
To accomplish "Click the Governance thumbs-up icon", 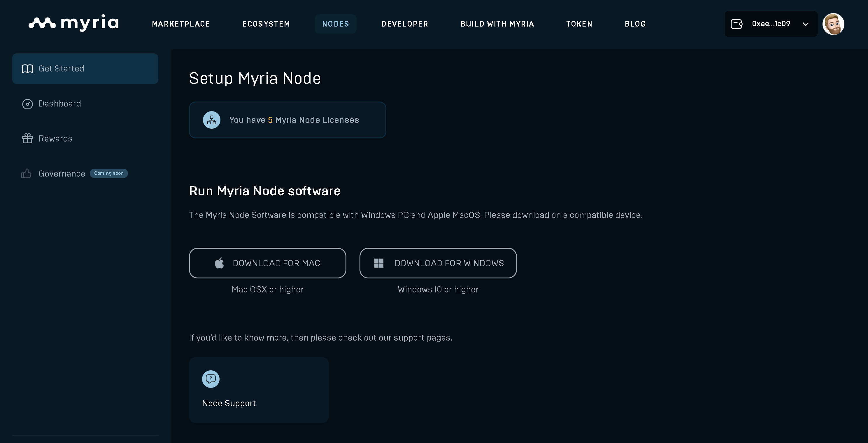I will point(26,173).
